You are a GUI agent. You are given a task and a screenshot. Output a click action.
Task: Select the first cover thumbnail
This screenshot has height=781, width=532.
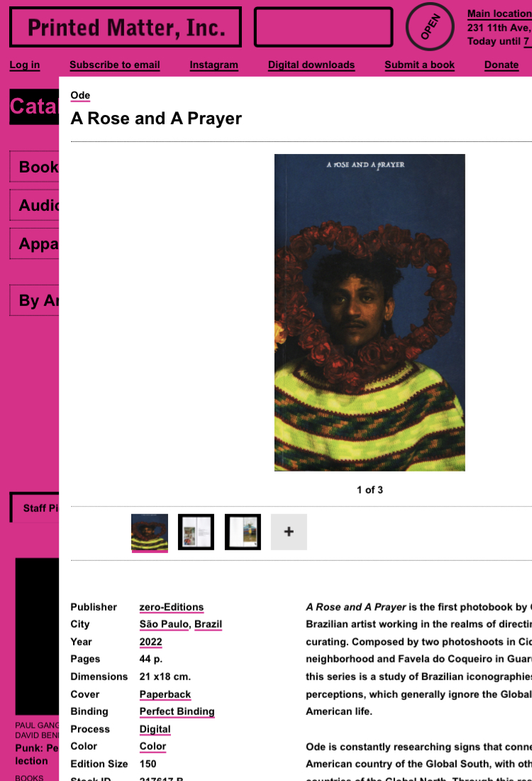[x=149, y=532]
